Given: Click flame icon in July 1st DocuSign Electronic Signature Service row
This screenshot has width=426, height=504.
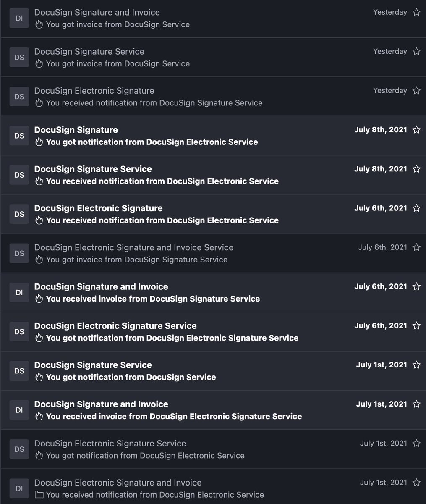Looking at the screenshot, I should click(39, 455).
